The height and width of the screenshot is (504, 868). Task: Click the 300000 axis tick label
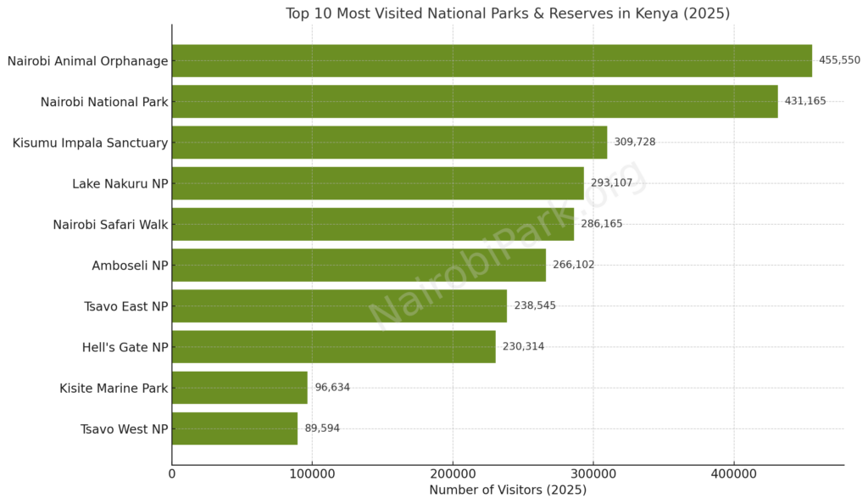point(593,474)
